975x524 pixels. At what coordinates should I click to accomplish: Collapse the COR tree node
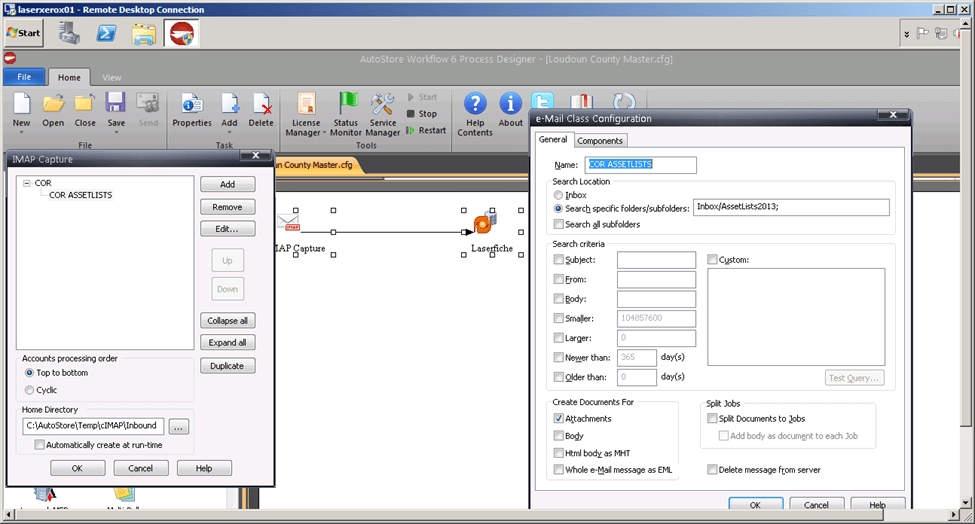click(27, 183)
